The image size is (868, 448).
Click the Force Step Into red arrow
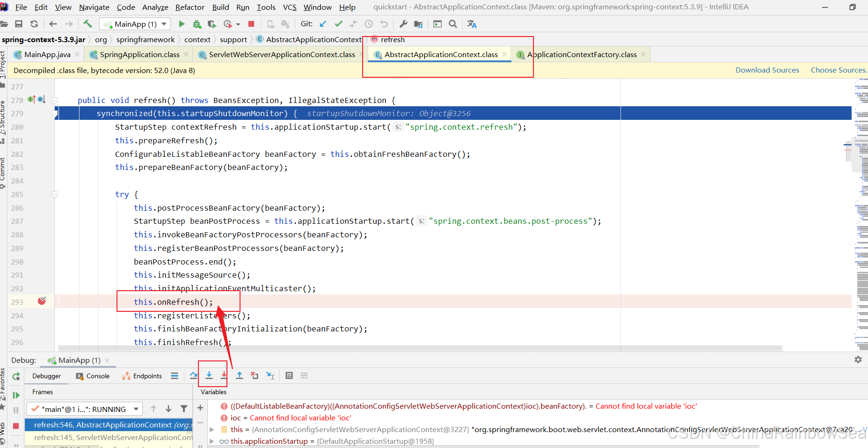point(224,375)
